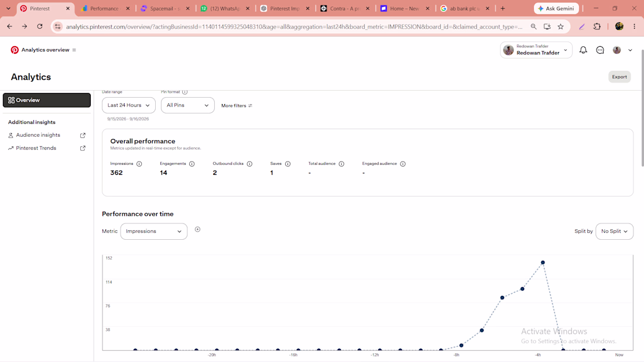This screenshot has height=362, width=644.
Task: Click external-link icon next to Audience insights
Action: pyautogui.click(x=83, y=135)
